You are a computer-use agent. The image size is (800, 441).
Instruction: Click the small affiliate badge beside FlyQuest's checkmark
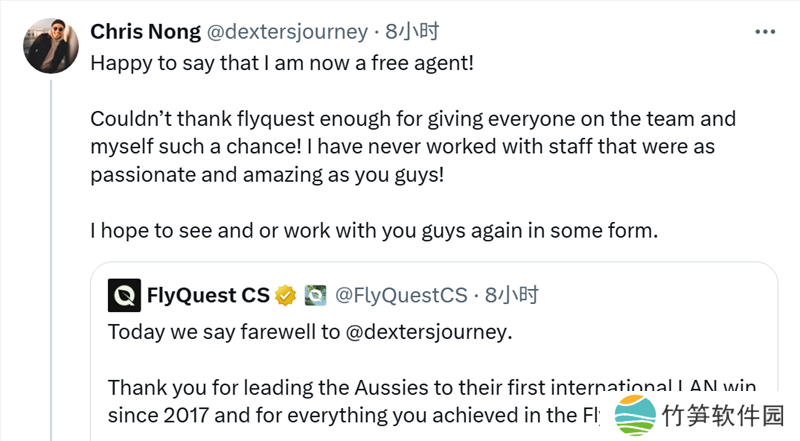tap(315, 295)
